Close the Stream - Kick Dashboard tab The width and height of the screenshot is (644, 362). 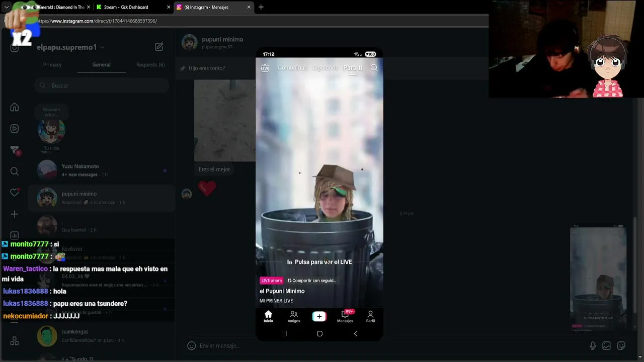169,7
